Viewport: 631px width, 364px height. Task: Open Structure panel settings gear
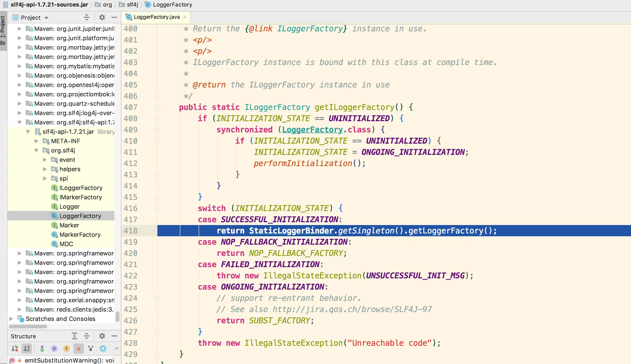pos(102,336)
